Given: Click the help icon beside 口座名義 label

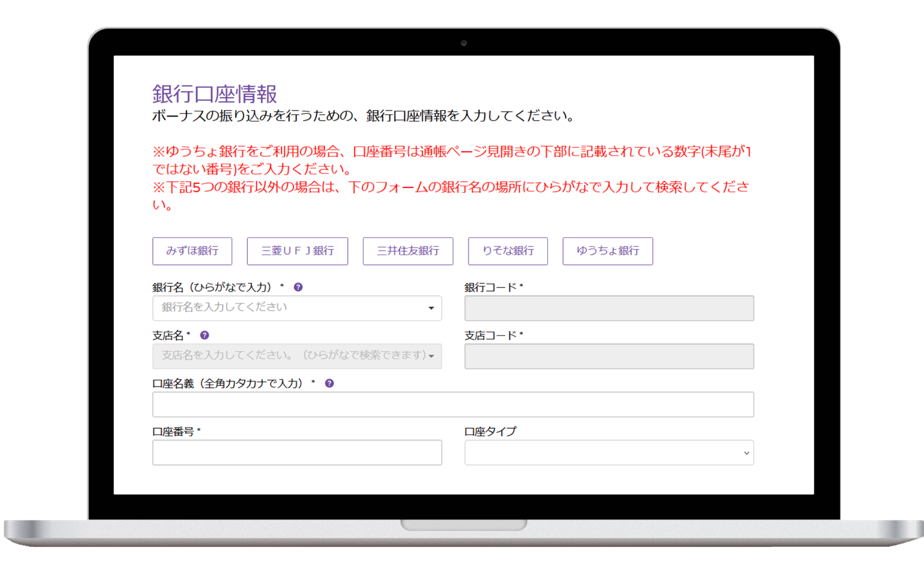Looking at the screenshot, I should click(329, 384).
